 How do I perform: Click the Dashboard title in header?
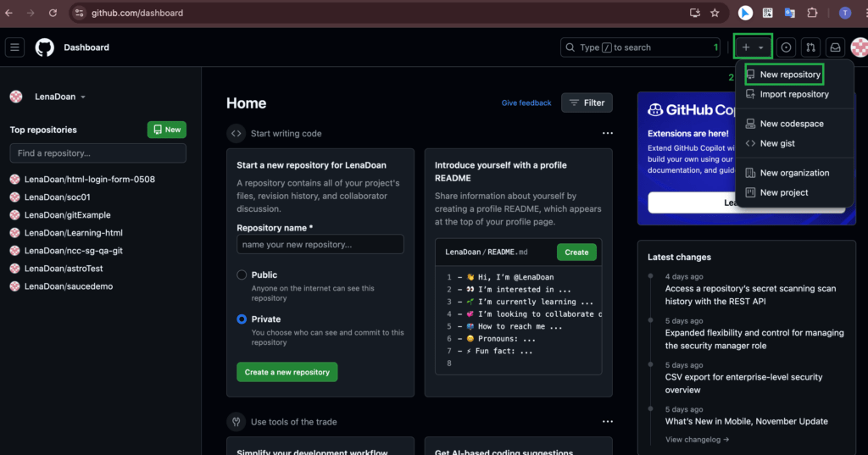tap(86, 47)
